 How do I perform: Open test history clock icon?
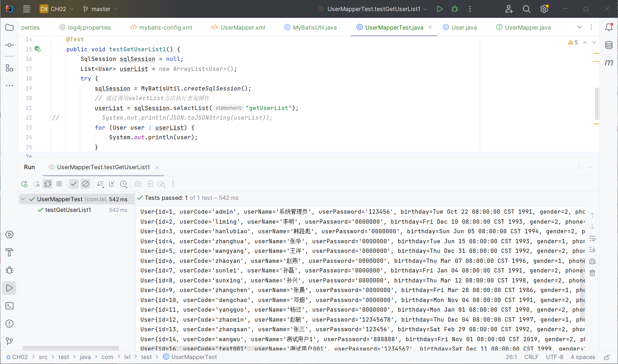coord(123,184)
